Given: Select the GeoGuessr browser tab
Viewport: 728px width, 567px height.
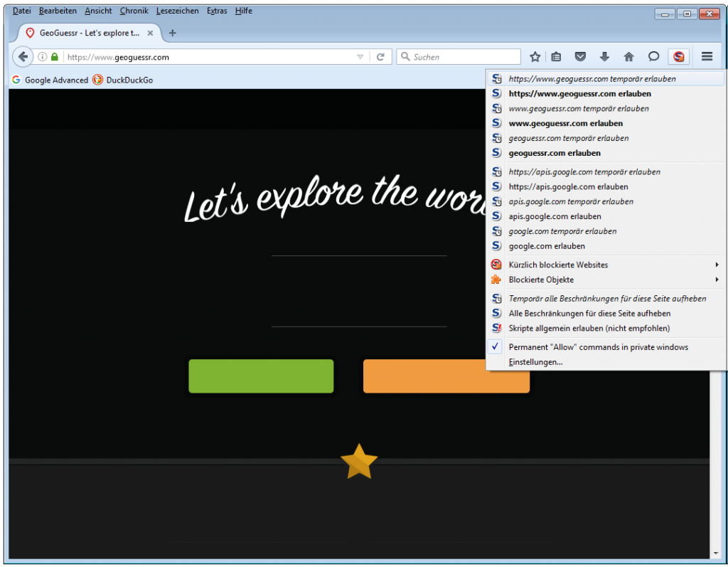Looking at the screenshot, I should [x=89, y=33].
